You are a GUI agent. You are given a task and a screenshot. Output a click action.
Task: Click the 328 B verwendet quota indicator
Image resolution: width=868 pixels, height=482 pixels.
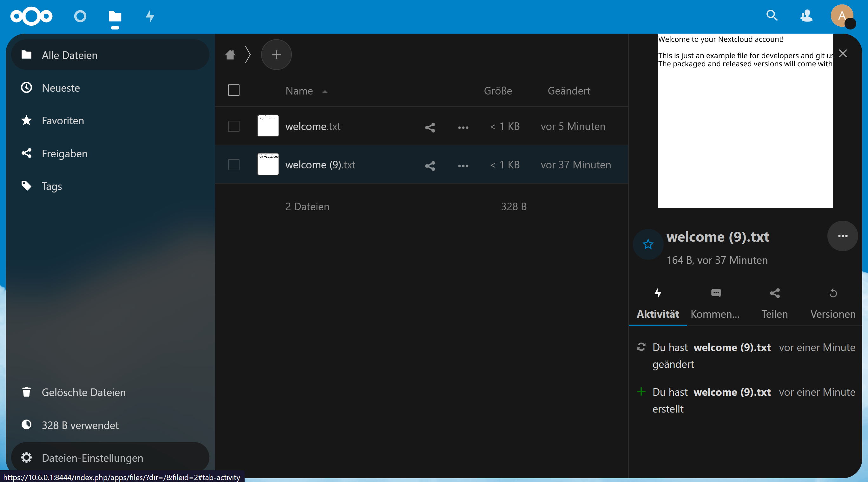tap(80, 425)
